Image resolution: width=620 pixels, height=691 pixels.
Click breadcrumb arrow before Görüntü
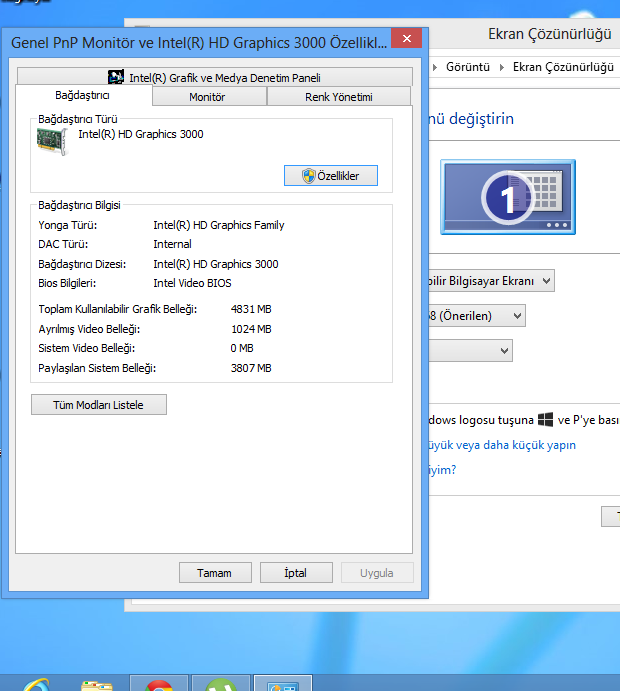point(435,67)
